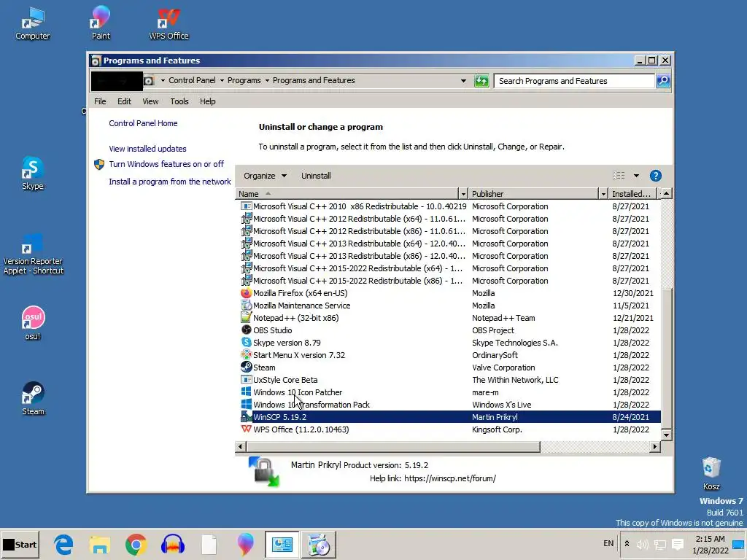
Task: Open the network tray icon
Action: click(659, 544)
